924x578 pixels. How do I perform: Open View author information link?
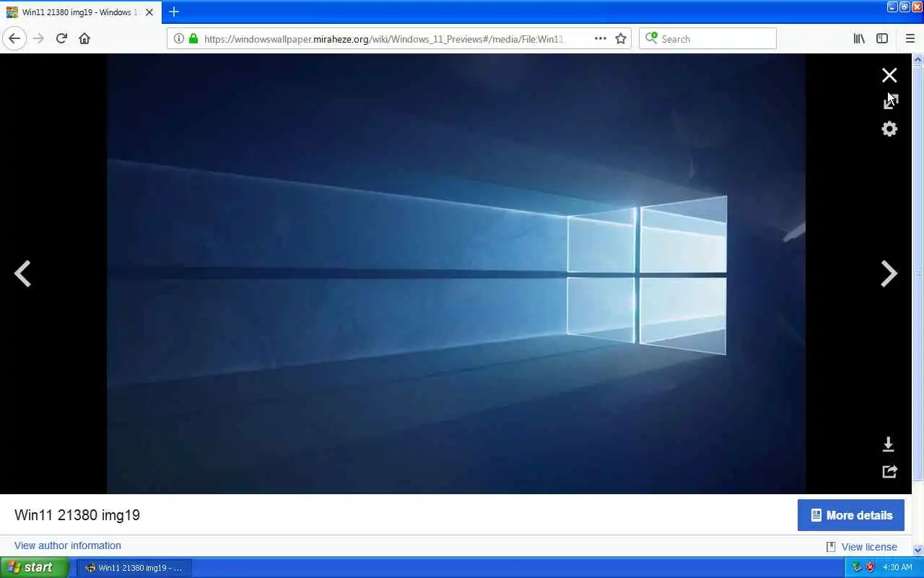(68, 545)
